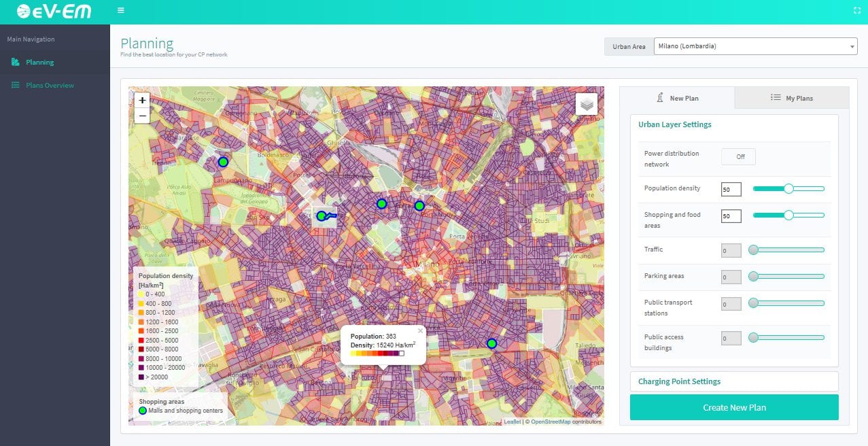Click the Traffic slider handle
The image size is (868, 446).
point(753,250)
